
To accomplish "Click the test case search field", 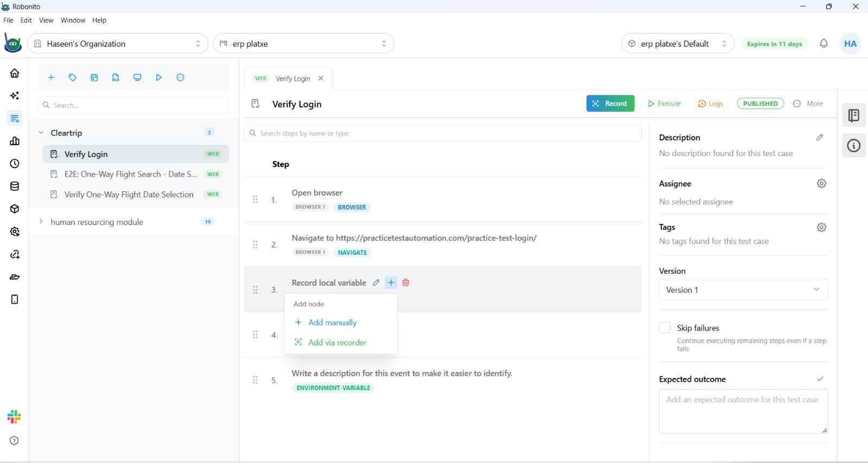I will pos(133,105).
